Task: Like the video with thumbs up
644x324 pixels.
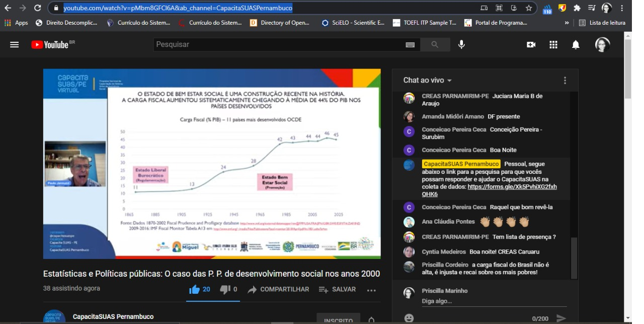Action: click(194, 289)
